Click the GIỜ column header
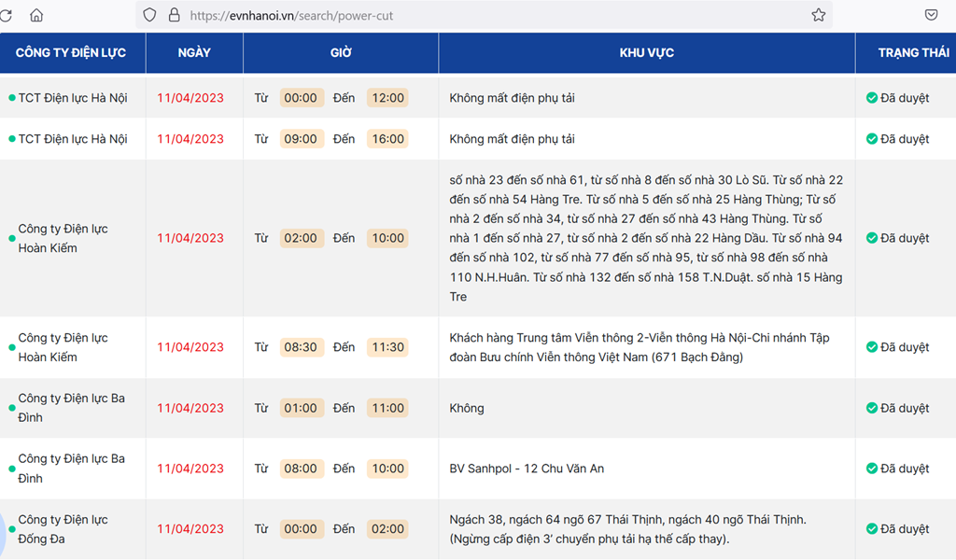This screenshot has height=560, width=956. pos(341,53)
